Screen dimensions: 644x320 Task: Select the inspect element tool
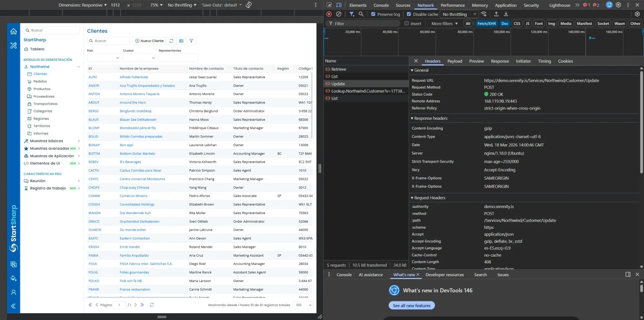click(x=329, y=5)
